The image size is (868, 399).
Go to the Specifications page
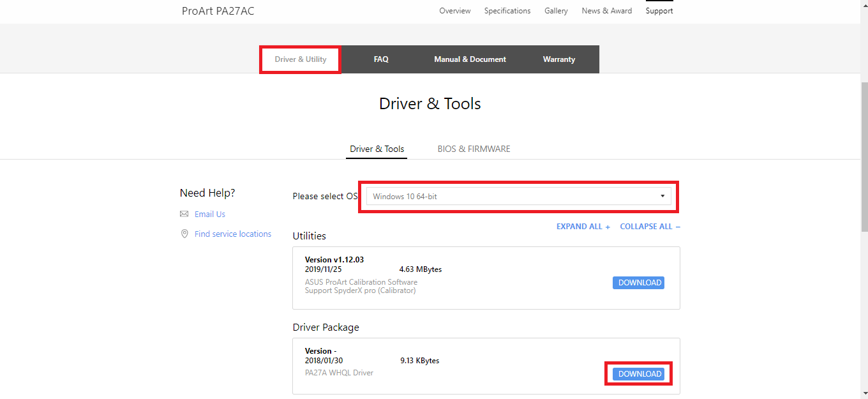point(507,11)
